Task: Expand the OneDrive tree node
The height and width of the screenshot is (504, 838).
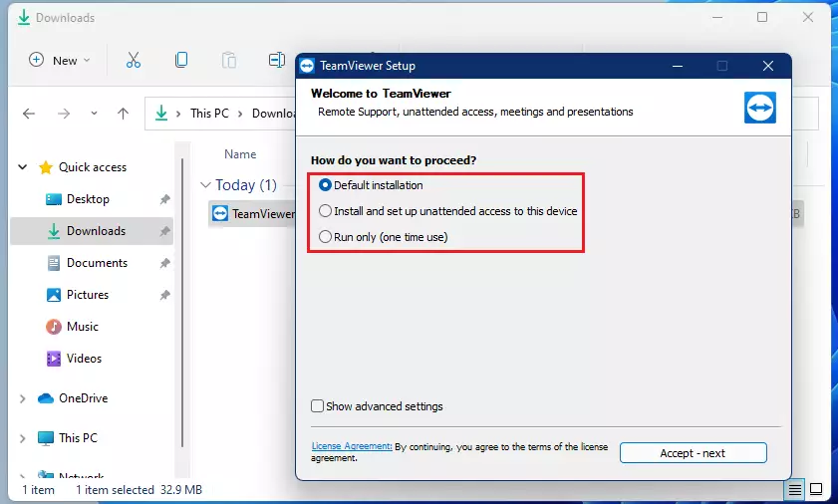Action: [x=23, y=398]
